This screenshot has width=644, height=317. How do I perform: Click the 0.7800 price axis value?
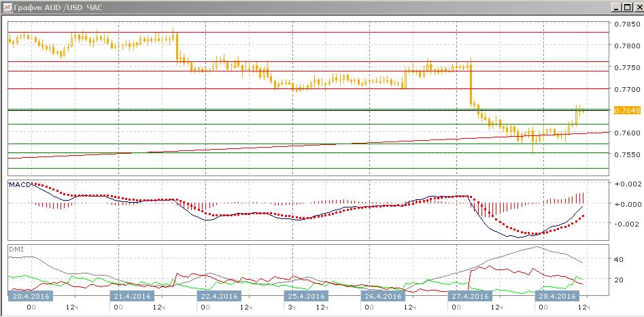coord(627,46)
